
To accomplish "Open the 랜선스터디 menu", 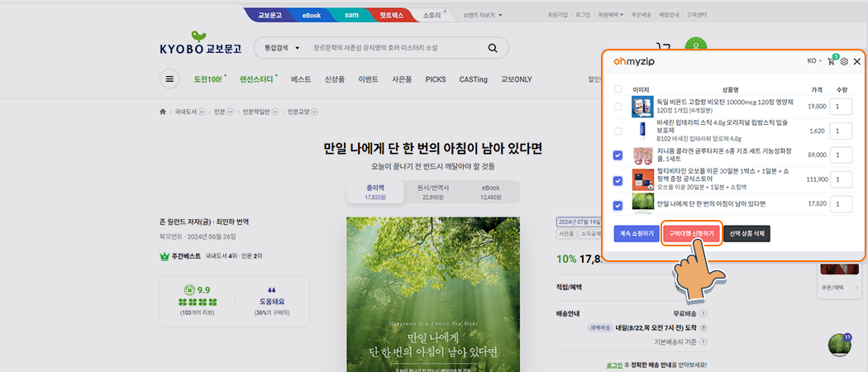I will tap(257, 79).
